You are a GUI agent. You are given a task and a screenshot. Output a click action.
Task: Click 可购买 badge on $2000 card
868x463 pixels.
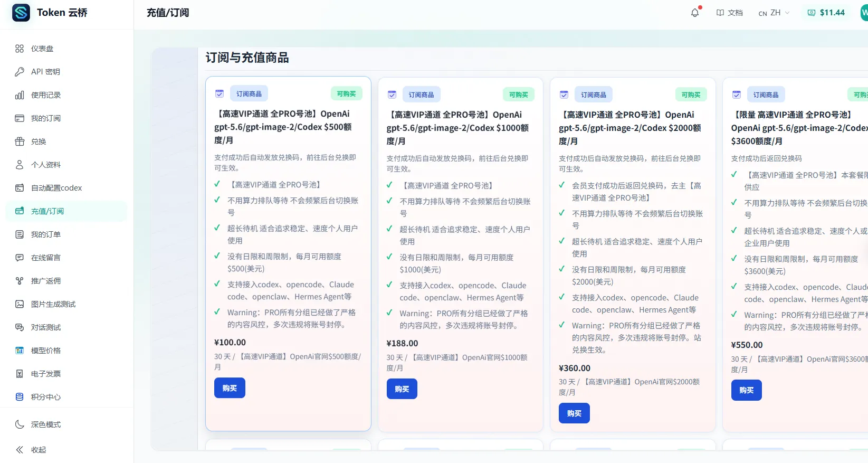(x=691, y=95)
